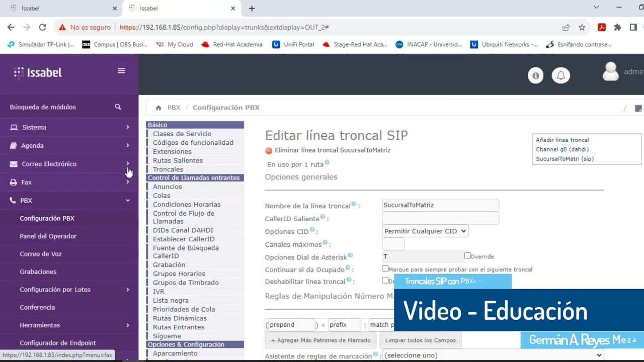Click the browser address bar URL
Image resolution: width=644 pixels, height=362 pixels.
tap(224, 27)
